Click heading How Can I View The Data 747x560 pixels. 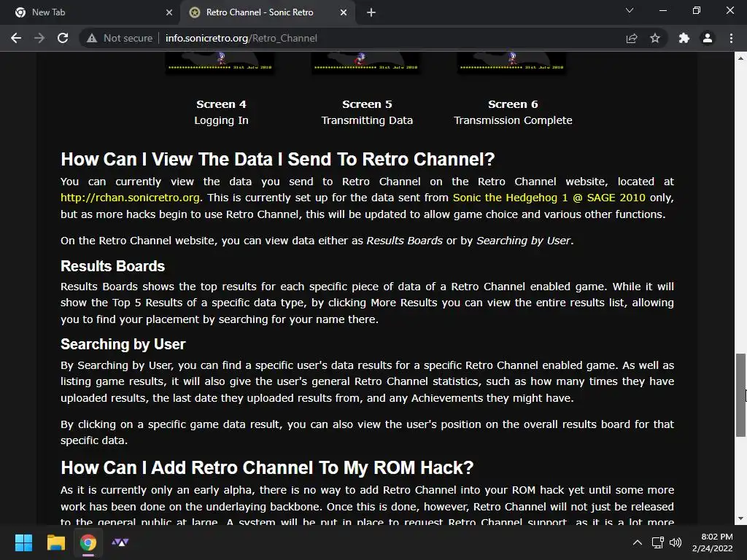278,159
